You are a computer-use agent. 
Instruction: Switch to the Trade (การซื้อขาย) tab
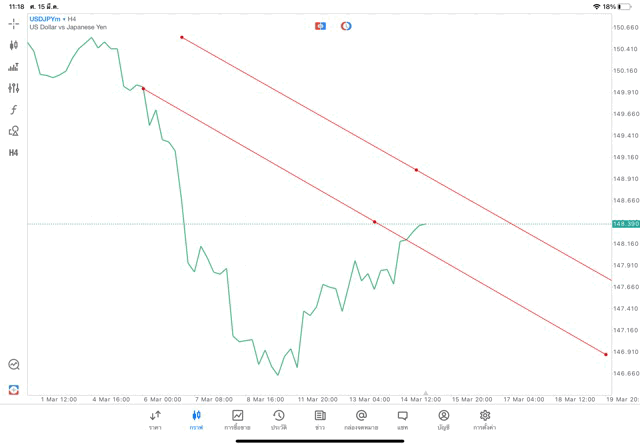point(237,419)
